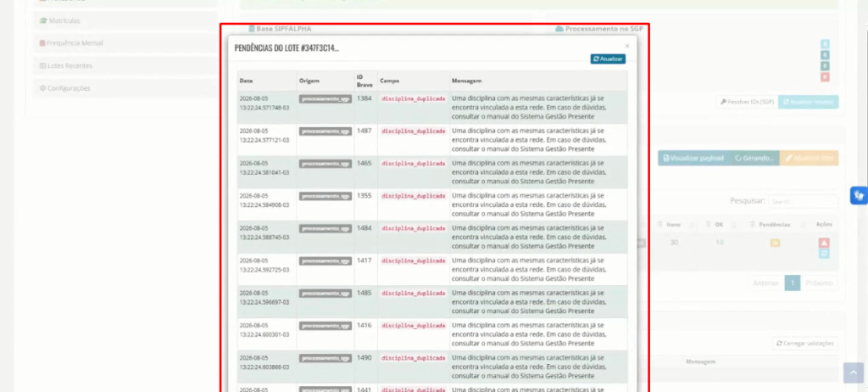
Task: Click the scroll-to-top arrow button
Action: pyautogui.click(x=853, y=372)
